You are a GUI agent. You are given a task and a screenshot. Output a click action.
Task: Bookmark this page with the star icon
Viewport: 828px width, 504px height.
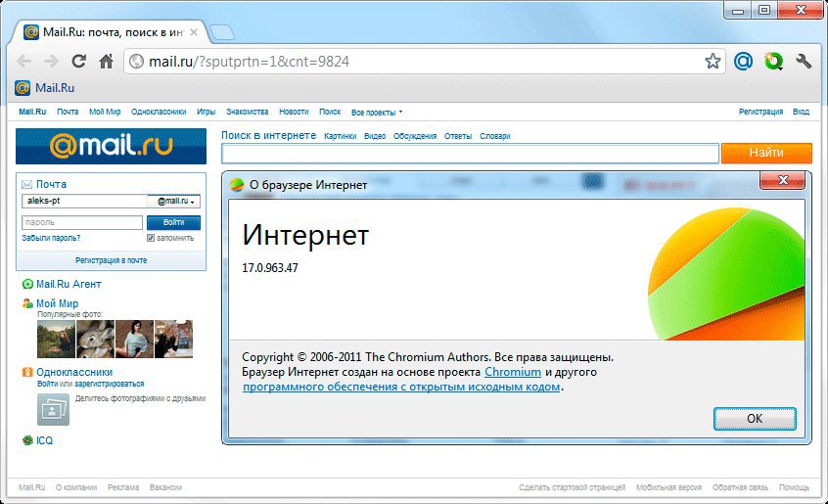(713, 62)
